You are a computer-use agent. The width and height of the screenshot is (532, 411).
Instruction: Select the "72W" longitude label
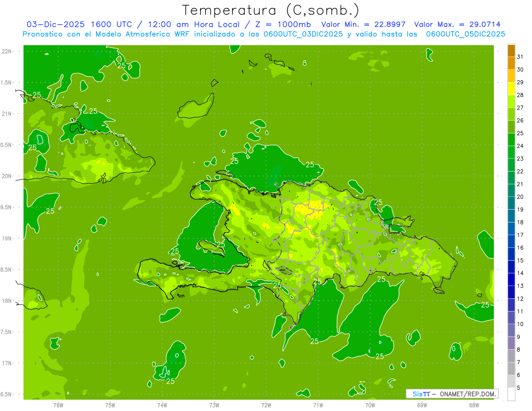pyautogui.click(x=266, y=405)
